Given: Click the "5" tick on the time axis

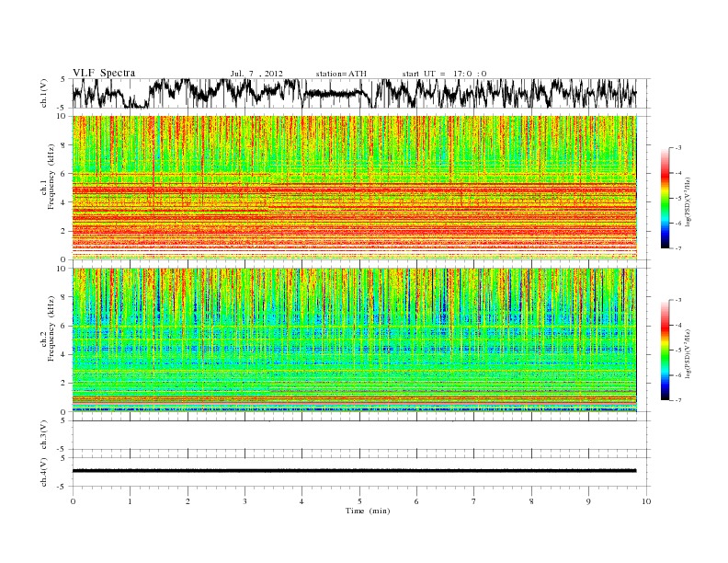Looking at the screenshot, I should [359, 501].
